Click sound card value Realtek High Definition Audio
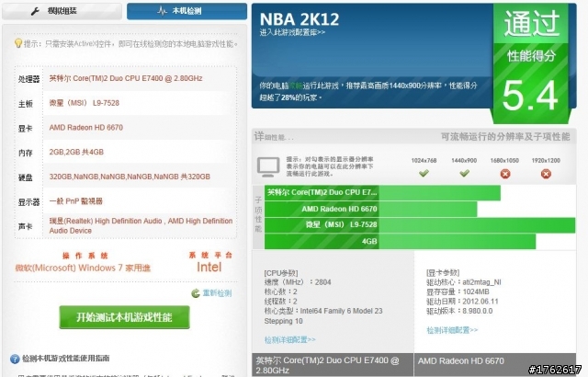The width and height of the screenshot is (588, 377). pos(141,226)
